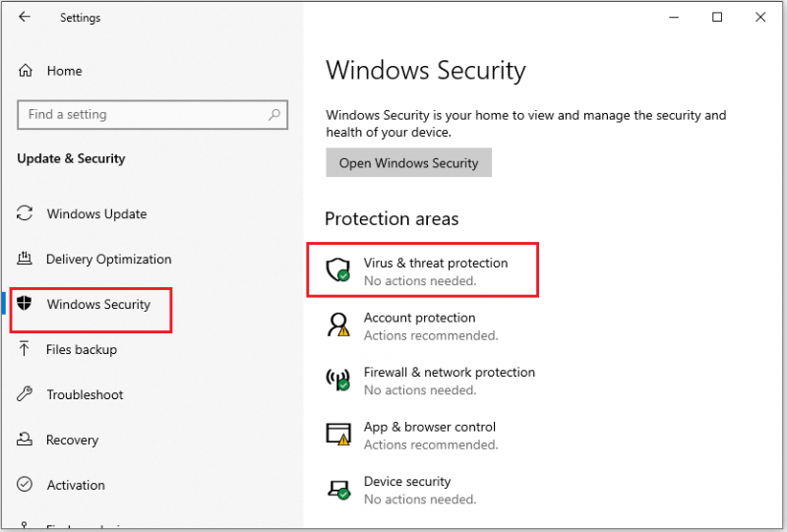Click the Account protection person icon
787x532 pixels.
338,325
